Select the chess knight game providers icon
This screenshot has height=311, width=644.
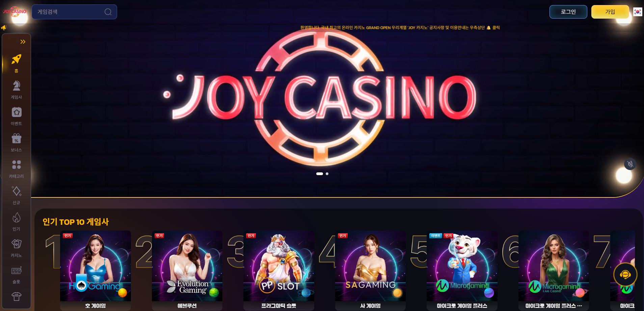click(16, 86)
